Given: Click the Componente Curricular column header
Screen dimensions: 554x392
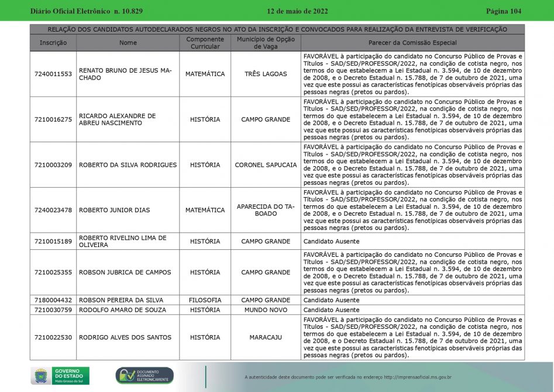Looking at the screenshot, I should pyautogui.click(x=205, y=43).
